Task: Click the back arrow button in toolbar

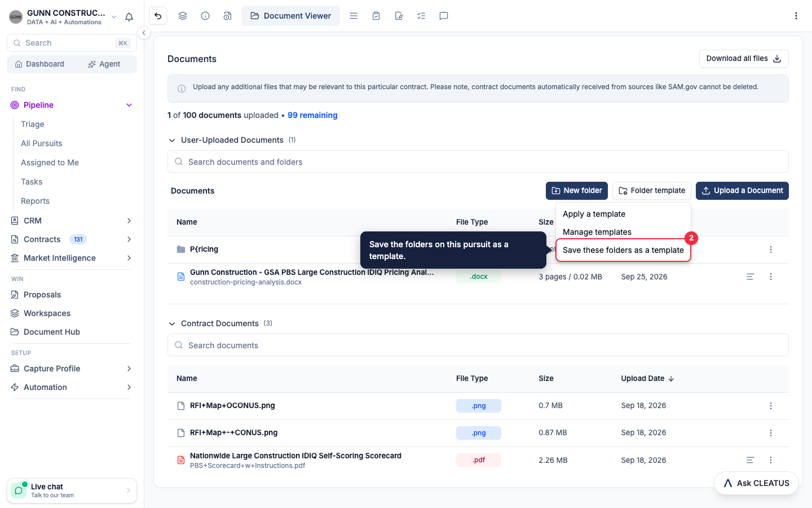Action: [x=158, y=16]
